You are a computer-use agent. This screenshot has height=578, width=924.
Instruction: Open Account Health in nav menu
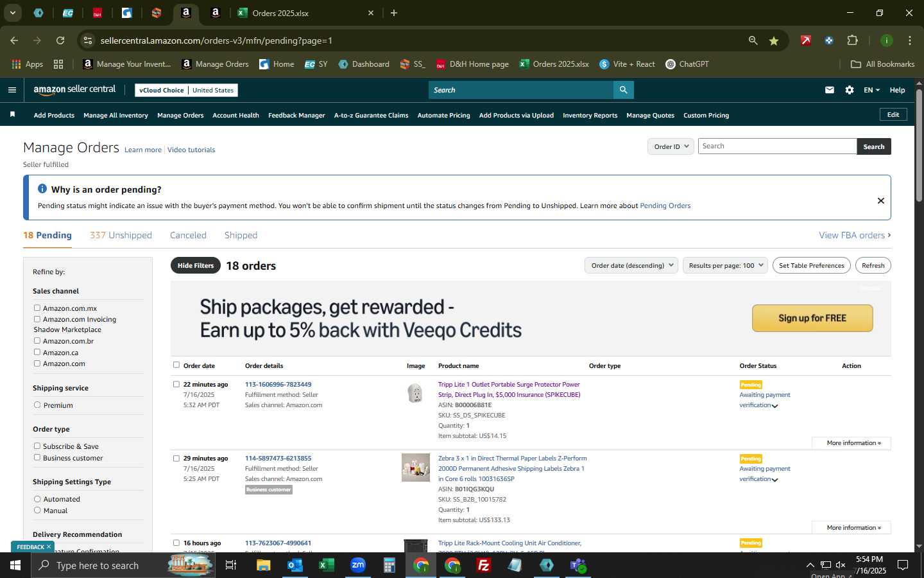point(235,116)
